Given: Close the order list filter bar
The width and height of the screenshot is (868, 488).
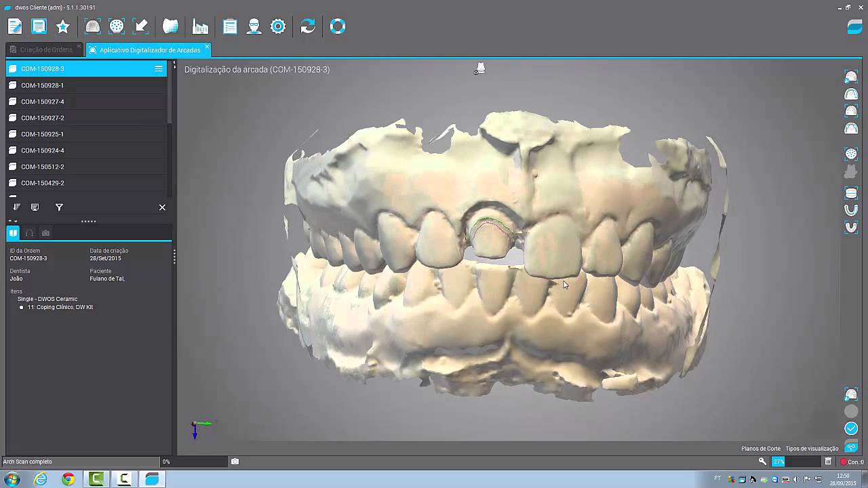Looking at the screenshot, I should tap(162, 207).
